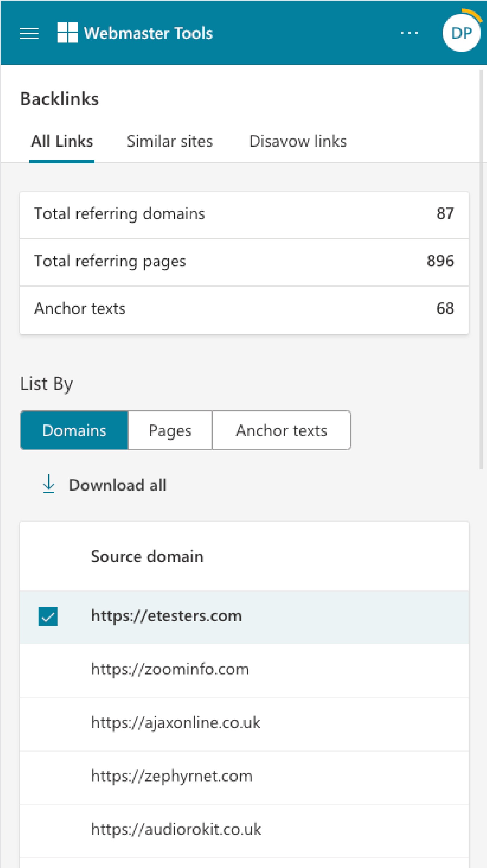The image size is (487, 868).
Task: Open the https://zoominfo.com domain entry
Action: tap(170, 669)
